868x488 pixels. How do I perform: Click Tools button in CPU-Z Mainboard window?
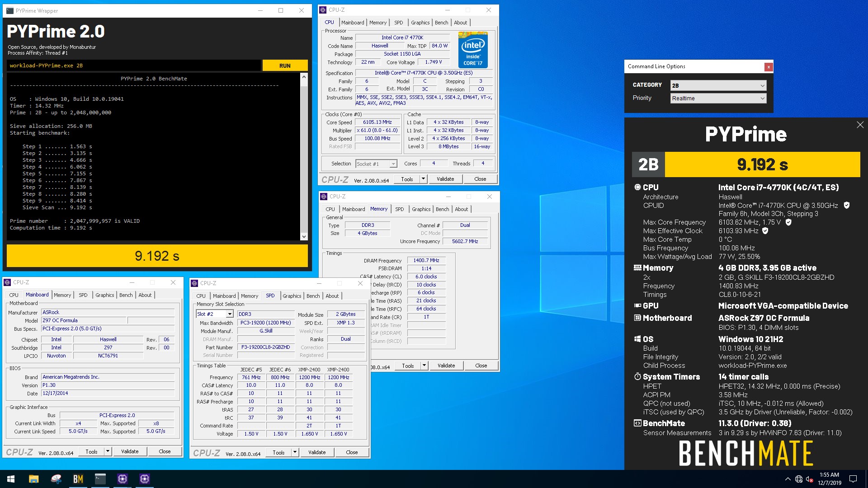[91, 451]
